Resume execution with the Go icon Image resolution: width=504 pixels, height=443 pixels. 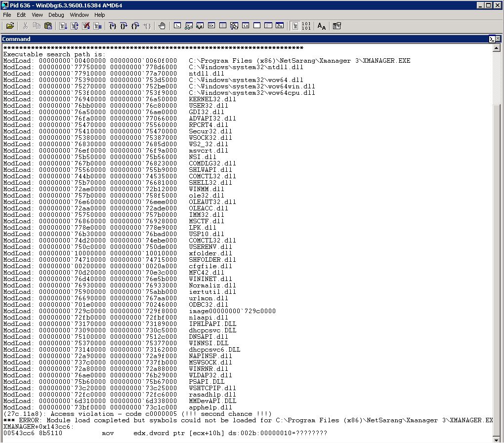pyautogui.click(x=63, y=26)
